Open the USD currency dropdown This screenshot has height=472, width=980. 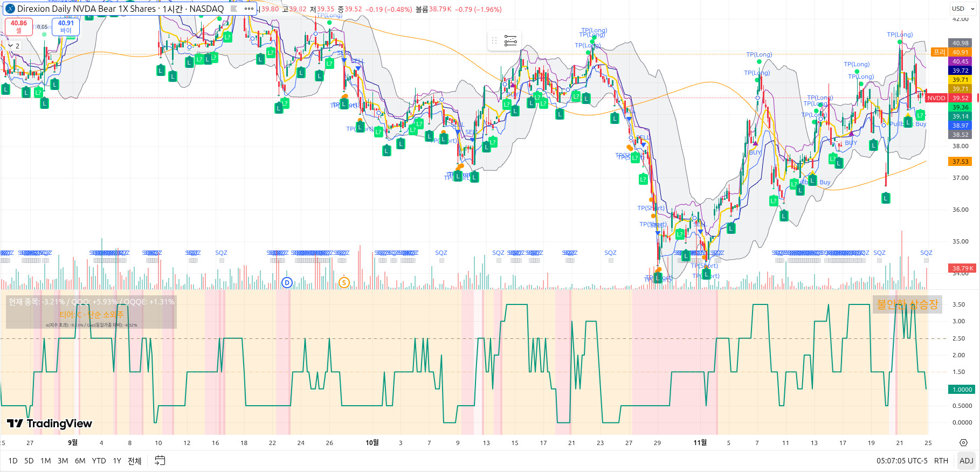[x=963, y=9]
